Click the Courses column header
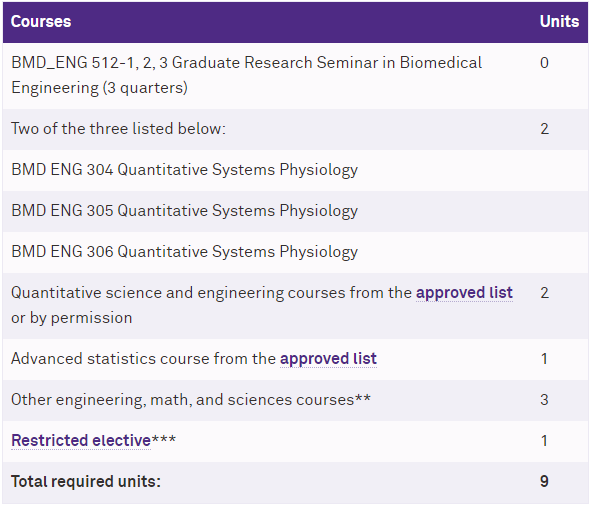 (x=41, y=22)
